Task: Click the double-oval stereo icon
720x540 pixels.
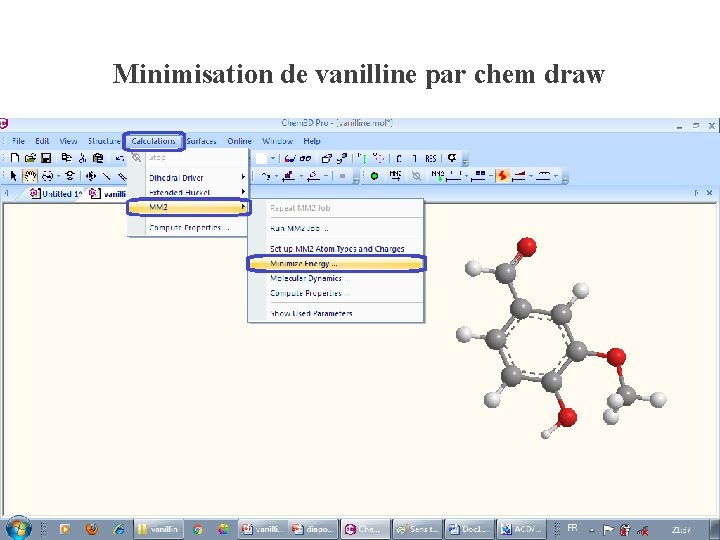Action: pyautogui.click(x=305, y=158)
